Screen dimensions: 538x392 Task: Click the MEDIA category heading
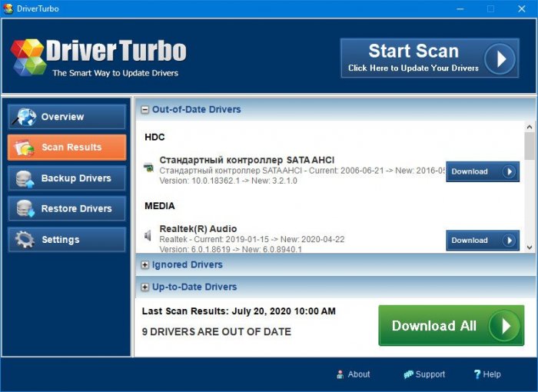point(160,206)
